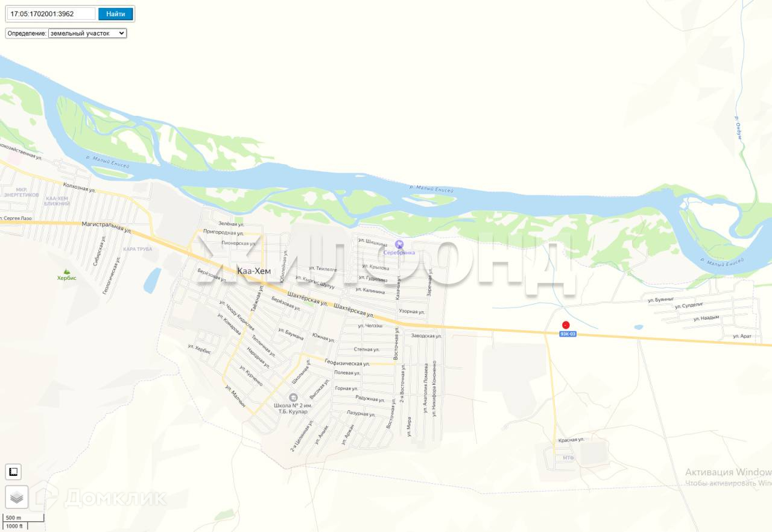The height and width of the screenshot is (532, 772).
Task: Click the Геофизическая ул. street label
Action: click(x=347, y=363)
